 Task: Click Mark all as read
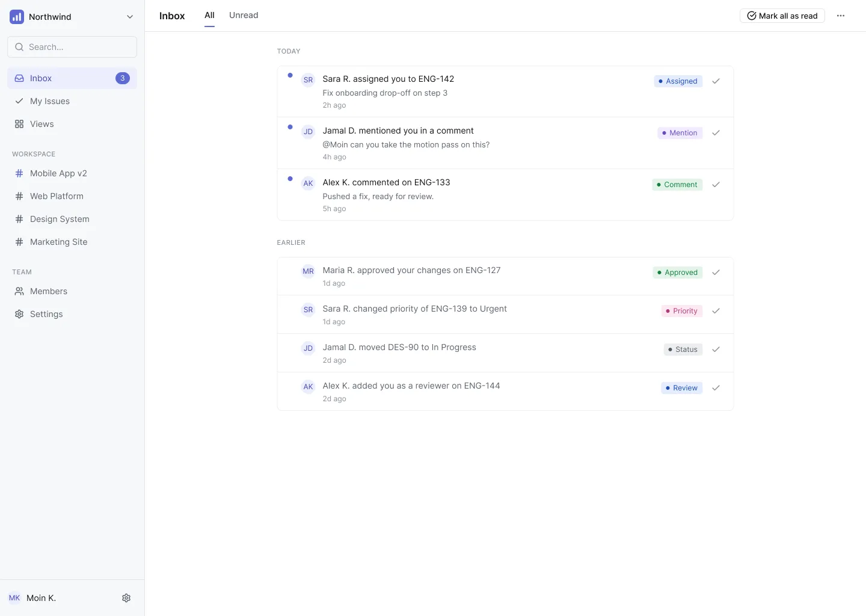(782, 16)
